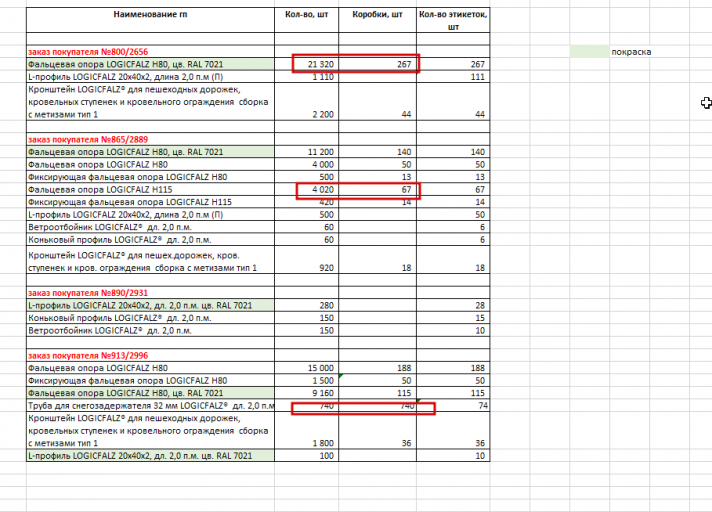The image size is (712, 512).
Task: Select the label count cell "28"
Action: tap(453, 305)
